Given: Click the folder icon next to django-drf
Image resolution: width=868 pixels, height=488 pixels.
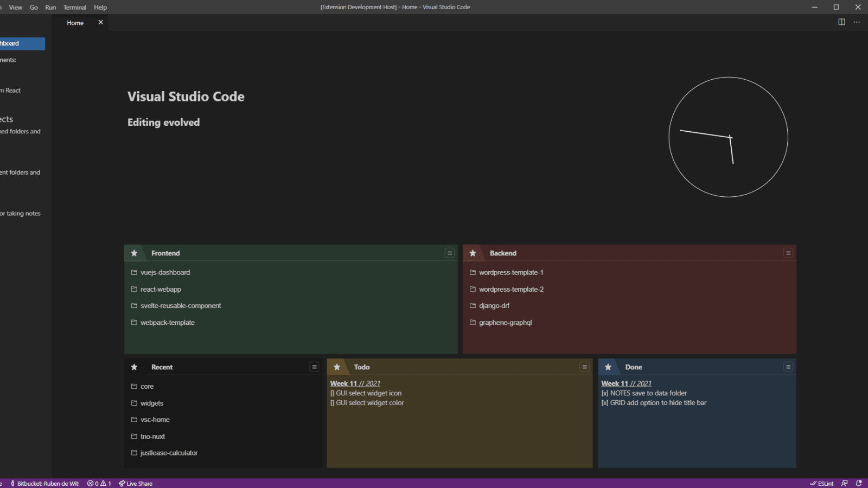Looking at the screenshot, I should [473, 305].
